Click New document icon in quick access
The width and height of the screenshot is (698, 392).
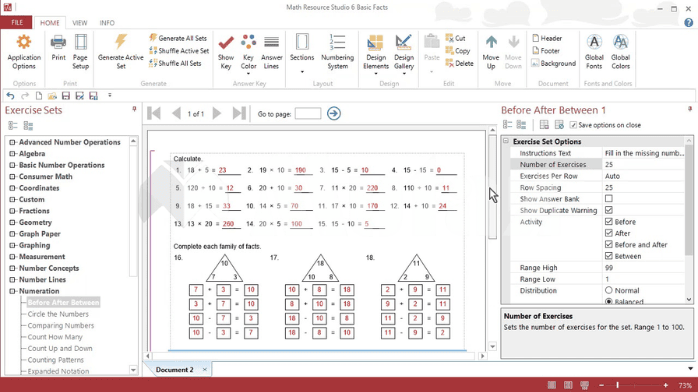pos(39,96)
